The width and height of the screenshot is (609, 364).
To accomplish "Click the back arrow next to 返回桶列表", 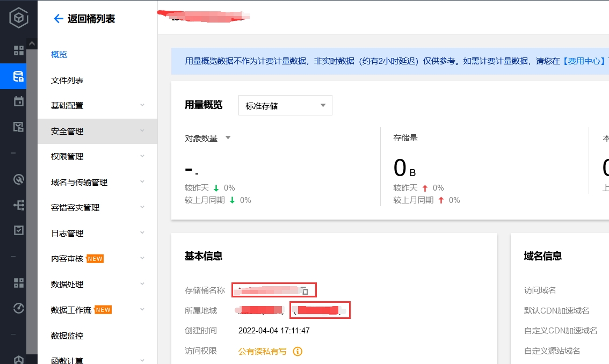I will (x=58, y=19).
